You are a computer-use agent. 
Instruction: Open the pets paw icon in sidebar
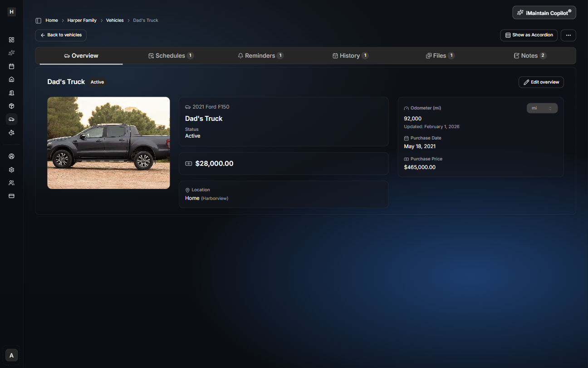click(11, 132)
